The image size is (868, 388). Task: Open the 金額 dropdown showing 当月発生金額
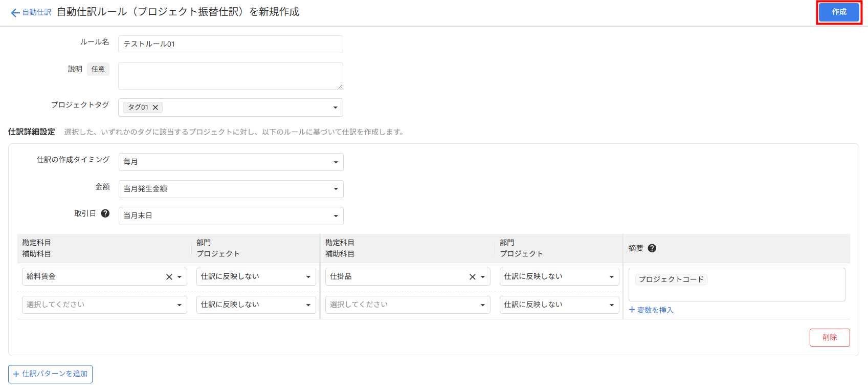point(231,189)
